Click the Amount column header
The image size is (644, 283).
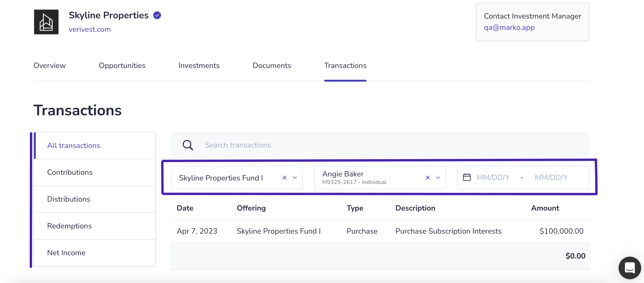click(545, 208)
